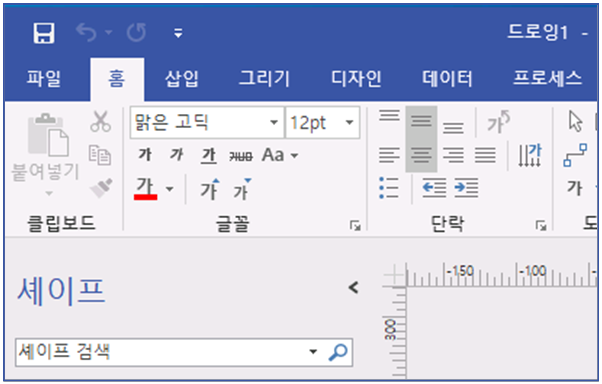Viewport: 602px width, 384px height.
Task: Click the magnifier search icon
Action: [x=338, y=352]
